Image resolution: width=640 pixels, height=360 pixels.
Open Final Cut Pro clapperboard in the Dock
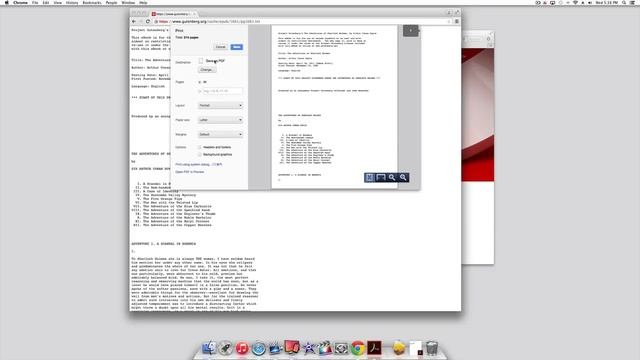tap(325, 348)
